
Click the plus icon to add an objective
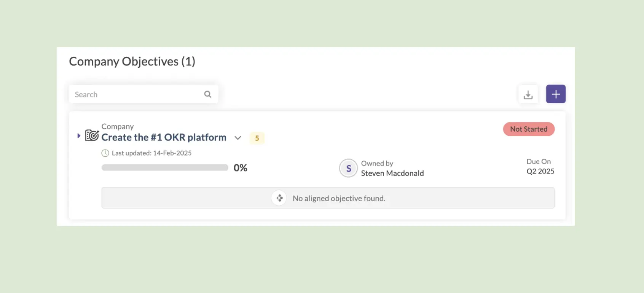[556, 94]
